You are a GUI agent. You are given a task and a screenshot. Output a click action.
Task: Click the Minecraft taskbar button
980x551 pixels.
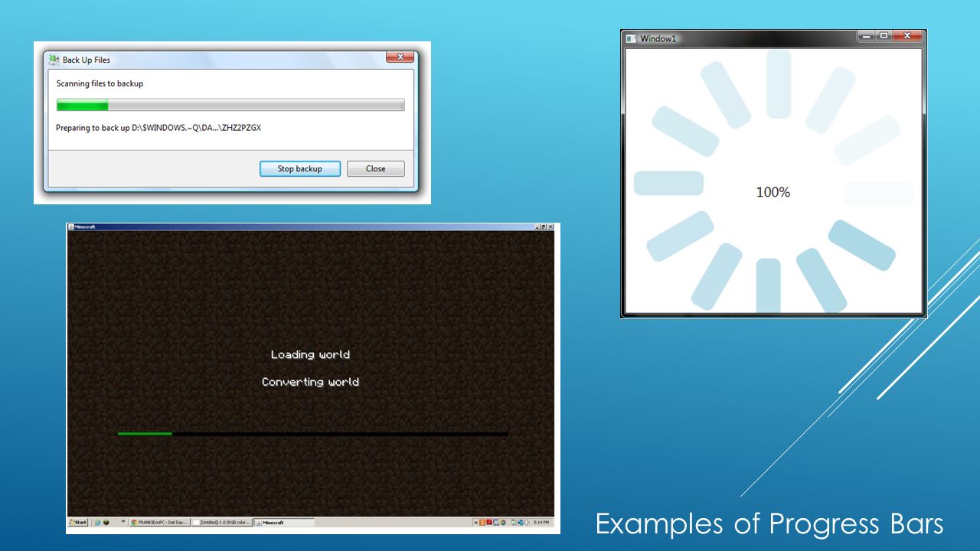click(x=285, y=522)
